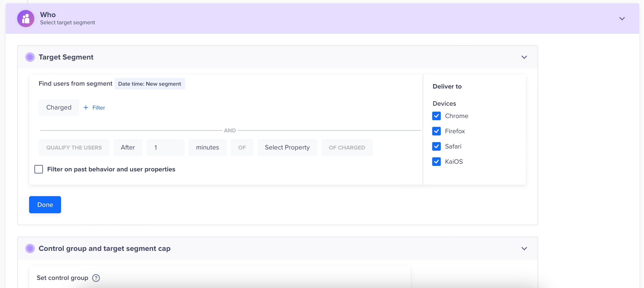Screen dimensions: 644x288
Task: Click the Target Segment purple step dot
Action: click(x=30, y=57)
